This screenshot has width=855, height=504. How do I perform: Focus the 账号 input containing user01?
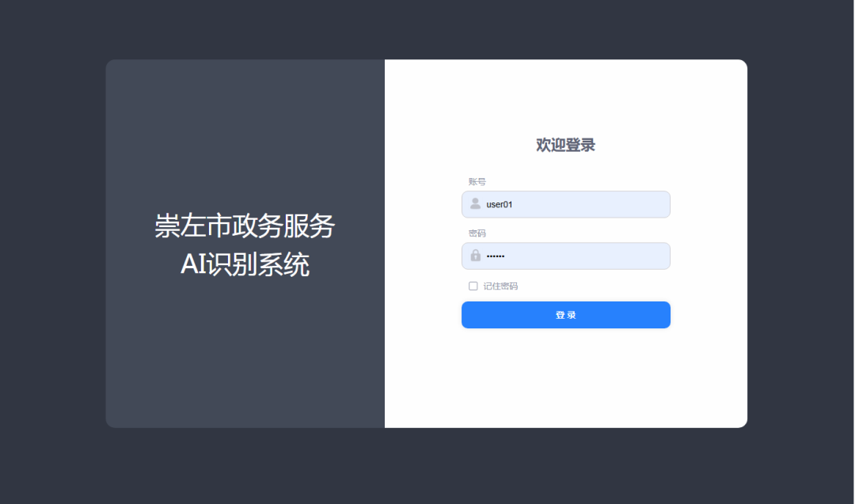click(565, 204)
